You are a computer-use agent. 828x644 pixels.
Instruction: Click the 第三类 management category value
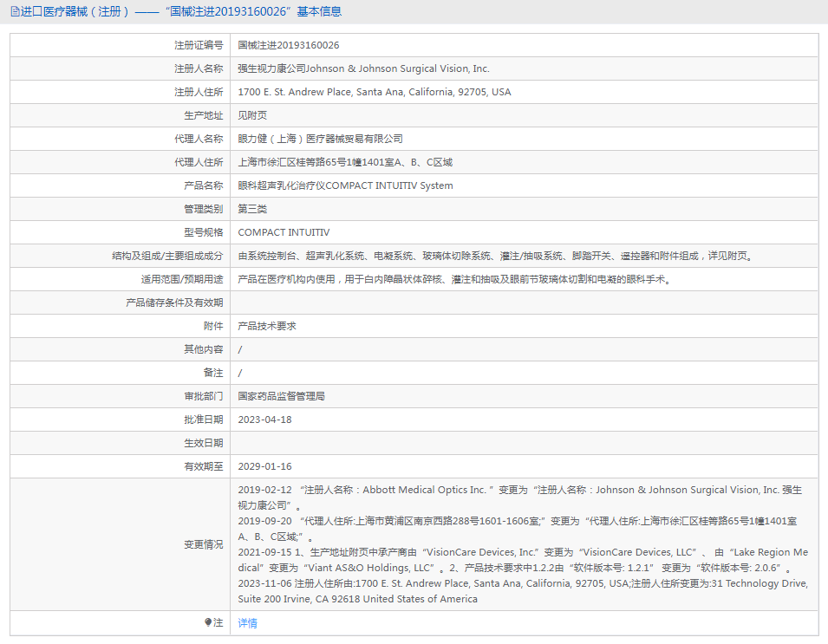tap(252, 209)
